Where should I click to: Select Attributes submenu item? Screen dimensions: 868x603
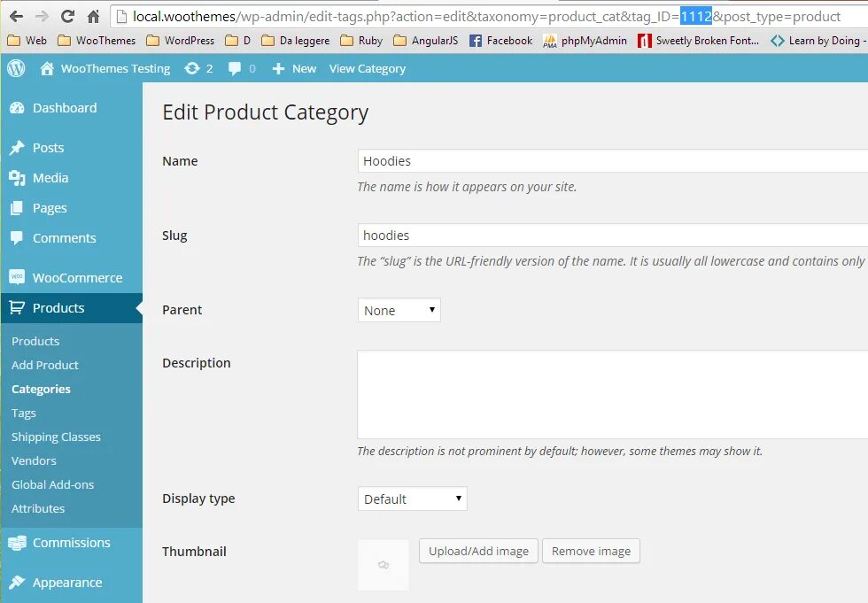coord(38,508)
